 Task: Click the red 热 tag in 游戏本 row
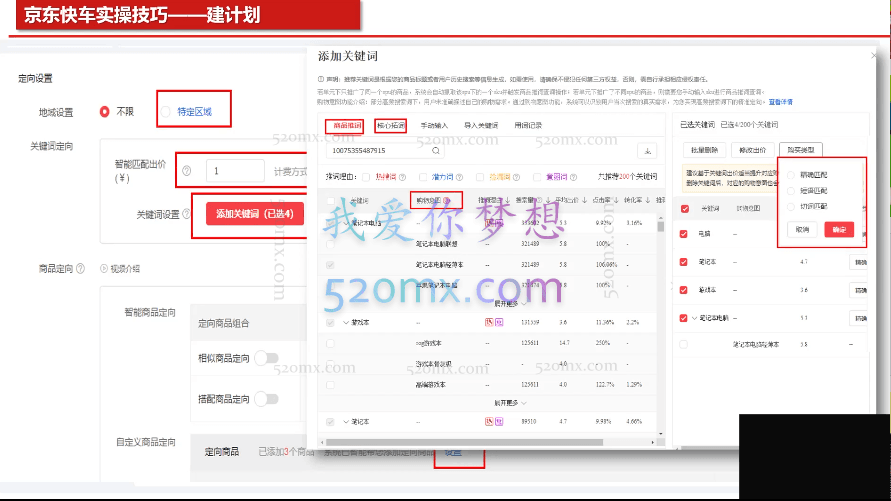click(x=489, y=322)
